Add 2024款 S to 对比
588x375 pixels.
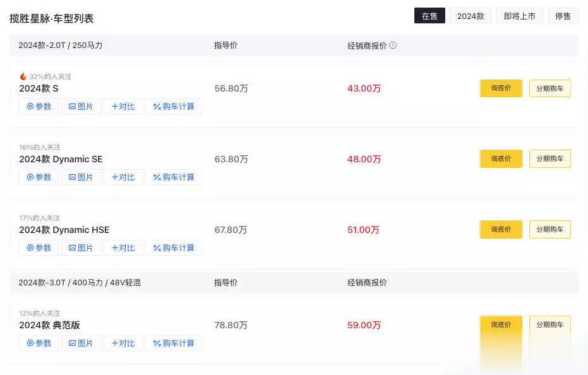coord(123,107)
